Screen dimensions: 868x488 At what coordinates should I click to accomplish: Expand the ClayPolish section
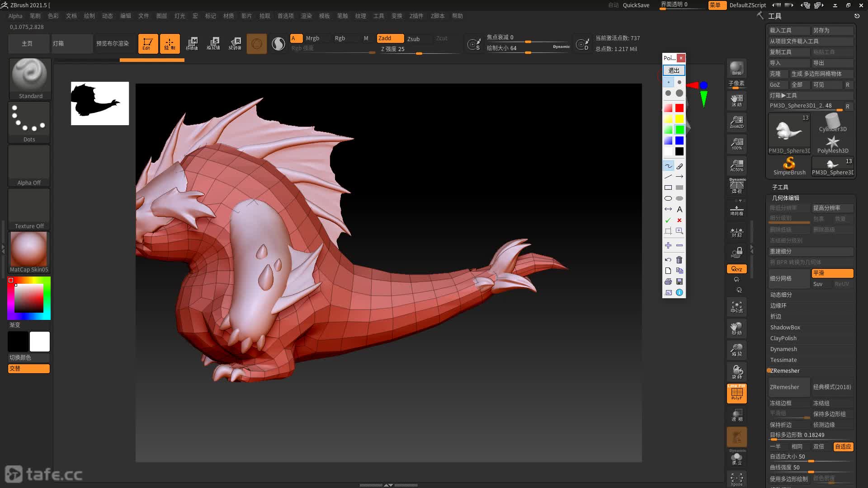(x=783, y=338)
